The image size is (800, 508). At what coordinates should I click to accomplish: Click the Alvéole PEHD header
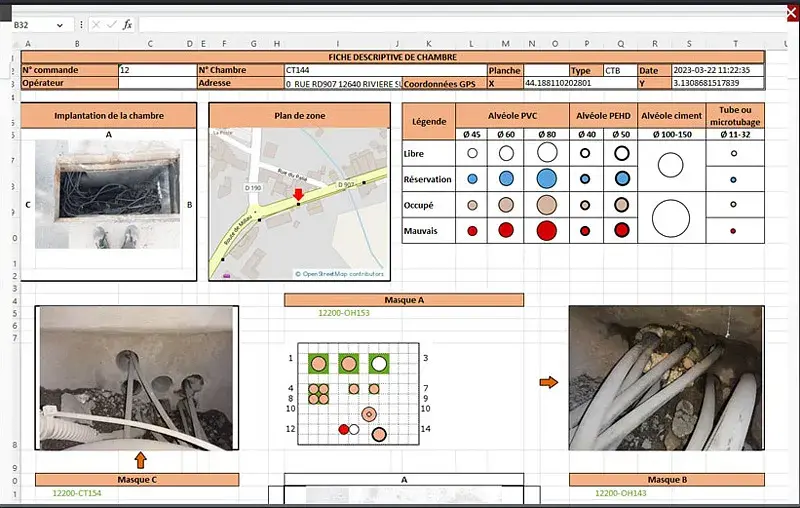603,116
